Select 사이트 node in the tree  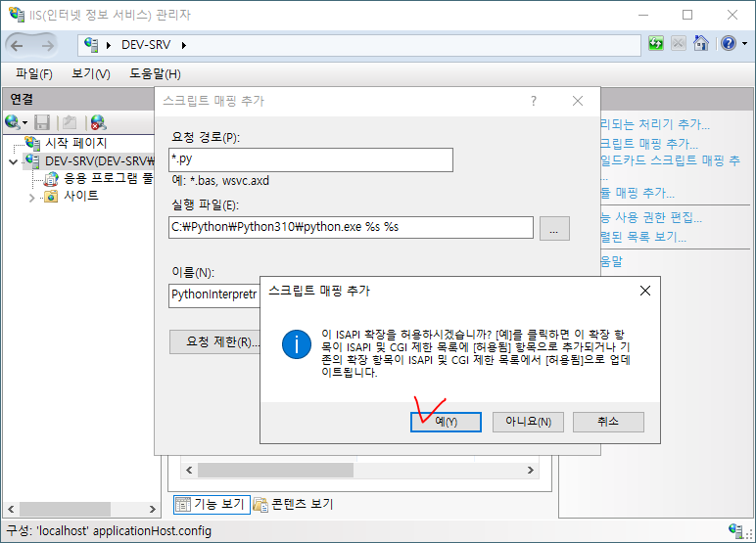[81, 196]
